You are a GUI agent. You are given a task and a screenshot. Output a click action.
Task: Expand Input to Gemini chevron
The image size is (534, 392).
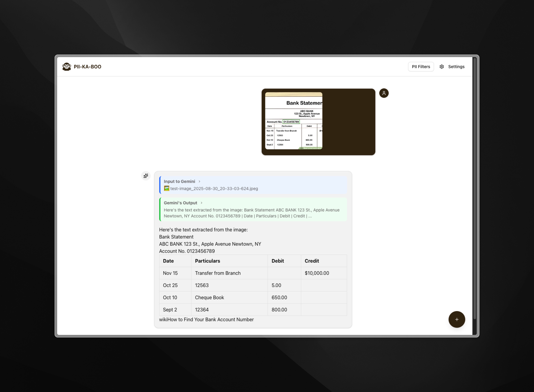pos(199,181)
